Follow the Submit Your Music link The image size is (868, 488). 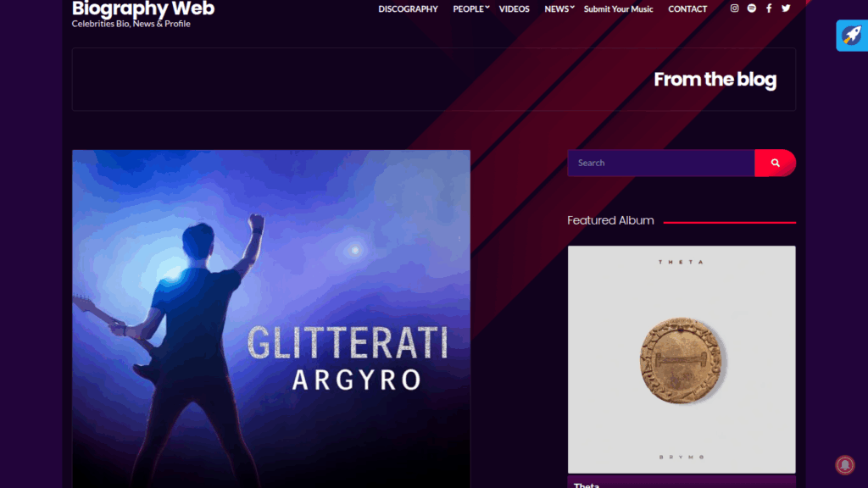(x=618, y=8)
